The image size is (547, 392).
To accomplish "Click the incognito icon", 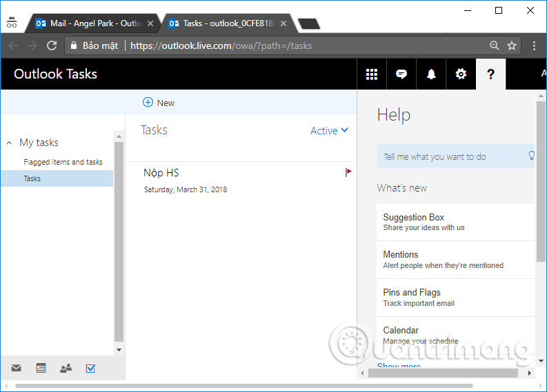I will (x=12, y=22).
